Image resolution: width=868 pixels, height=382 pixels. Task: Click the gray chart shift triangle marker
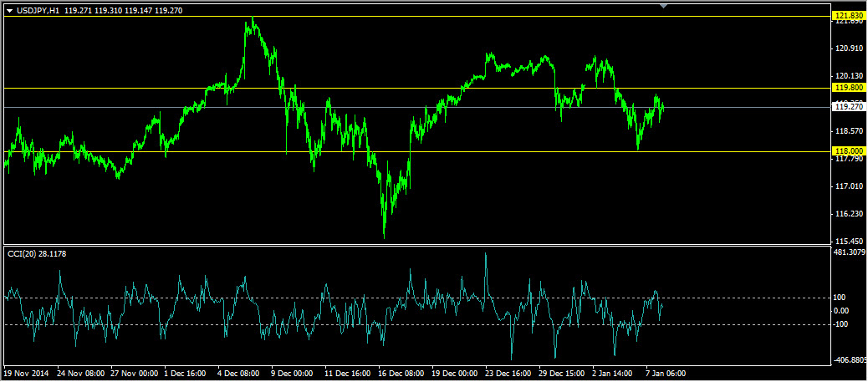[x=664, y=6]
